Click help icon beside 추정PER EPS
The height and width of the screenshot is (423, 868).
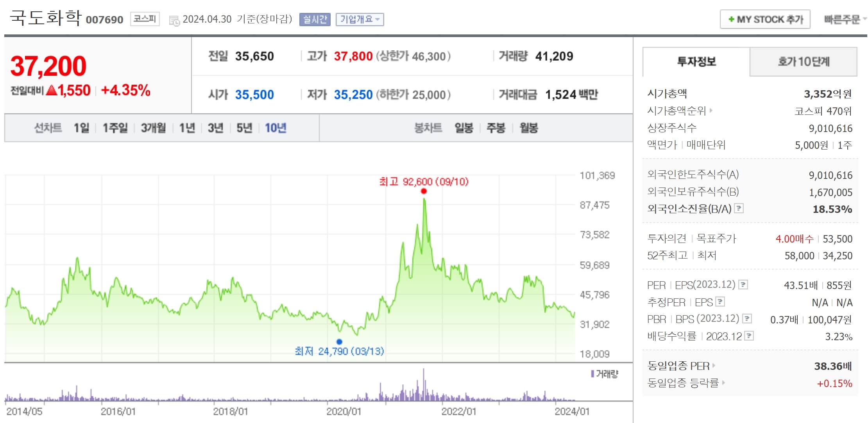720,302
